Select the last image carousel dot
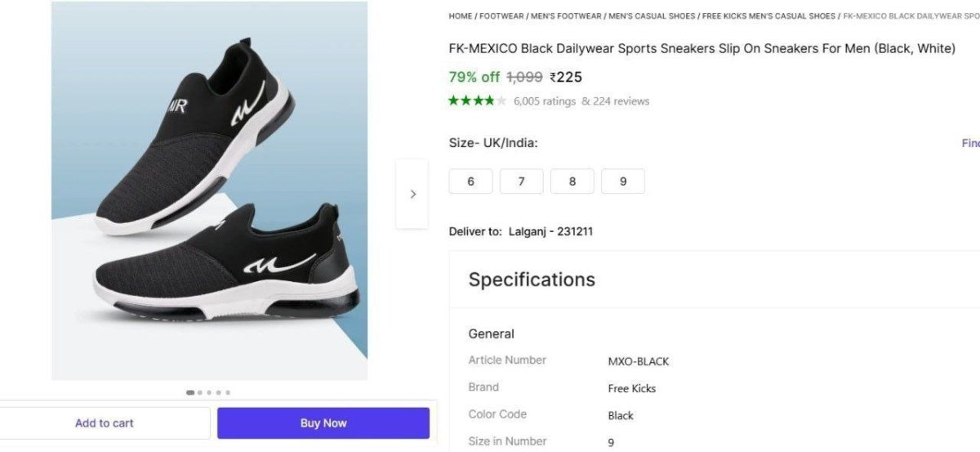Viewport: 980px width, 452px height. tap(228, 392)
